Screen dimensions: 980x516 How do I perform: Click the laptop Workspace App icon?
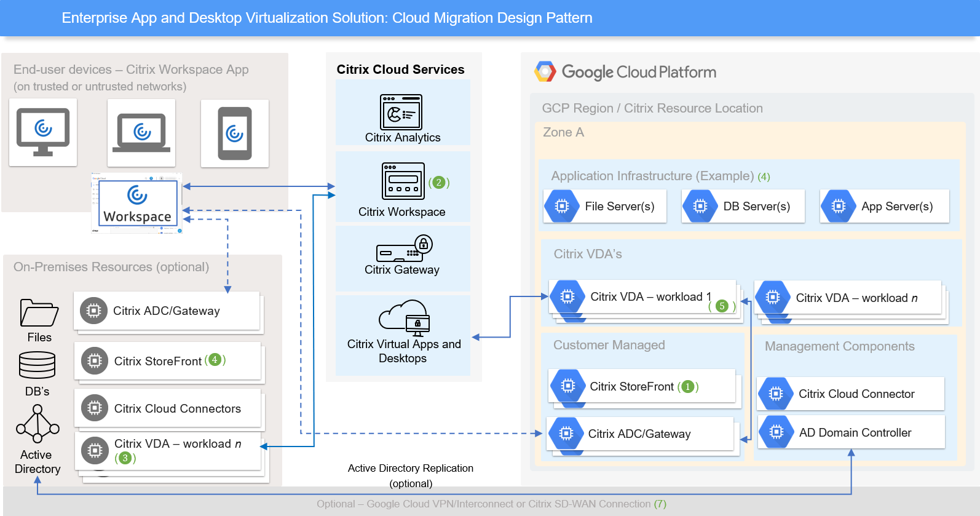point(141,133)
